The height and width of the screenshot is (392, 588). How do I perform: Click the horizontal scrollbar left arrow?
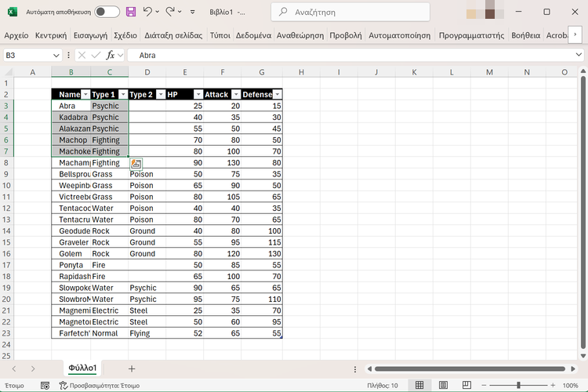click(369, 368)
